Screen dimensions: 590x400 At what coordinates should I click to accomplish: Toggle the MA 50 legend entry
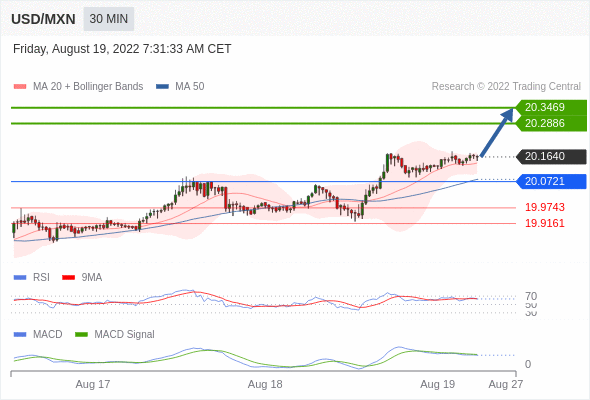tap(180, 87)
